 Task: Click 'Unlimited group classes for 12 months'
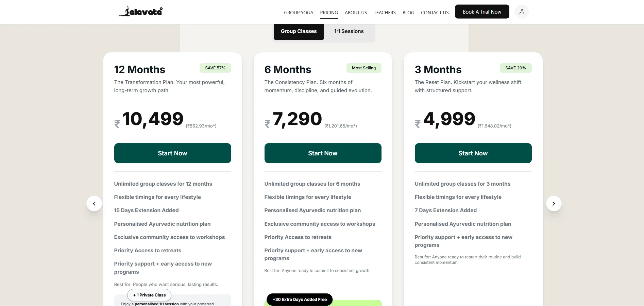(x=163, y=184)
